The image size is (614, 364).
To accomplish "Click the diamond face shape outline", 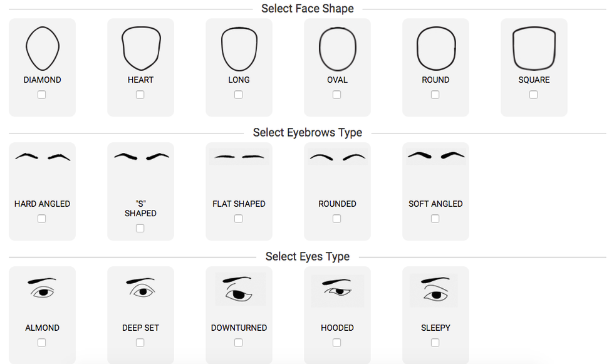I will (43, 48).
